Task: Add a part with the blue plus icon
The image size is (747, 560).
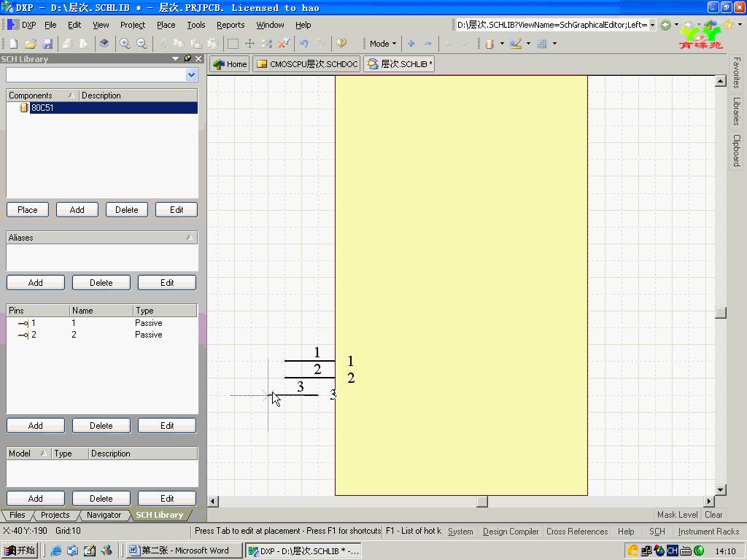Action: click(x=411, y=44)
